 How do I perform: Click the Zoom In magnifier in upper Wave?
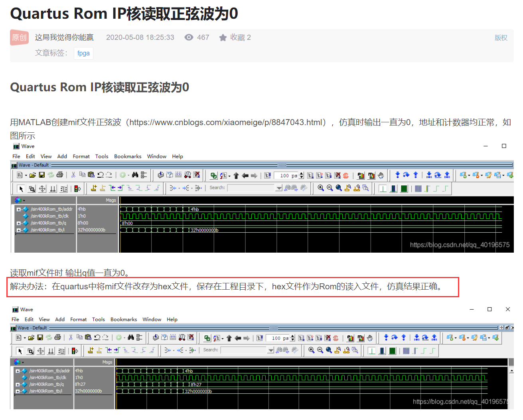321,188
